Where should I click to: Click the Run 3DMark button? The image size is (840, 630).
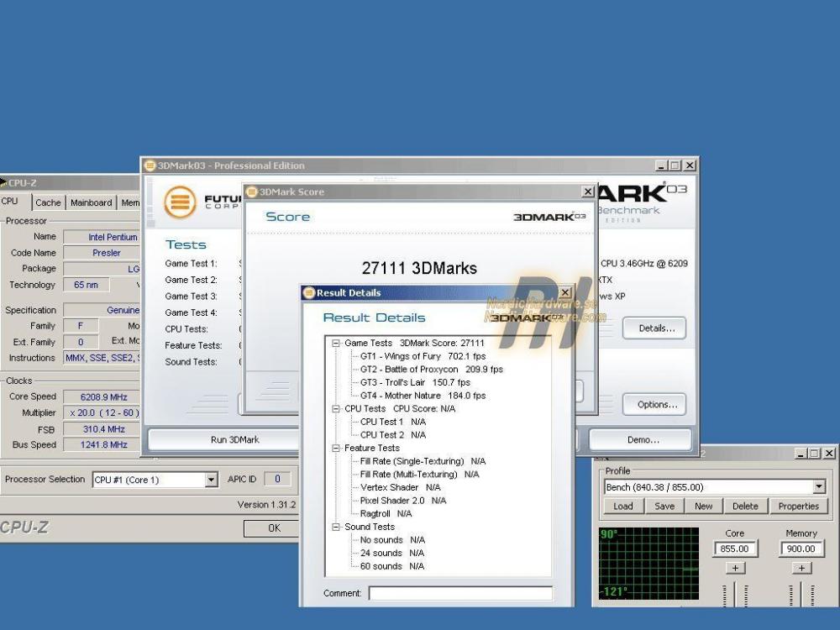pos(234,439)
